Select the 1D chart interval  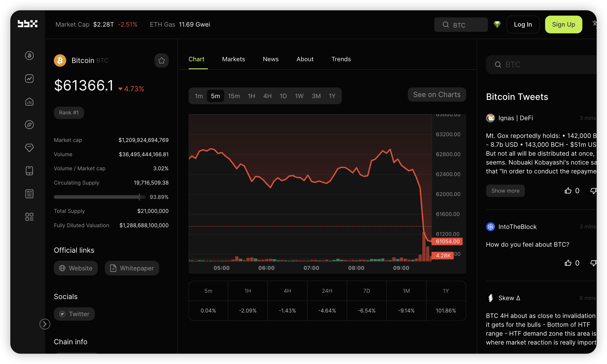(x=283, y=96)
